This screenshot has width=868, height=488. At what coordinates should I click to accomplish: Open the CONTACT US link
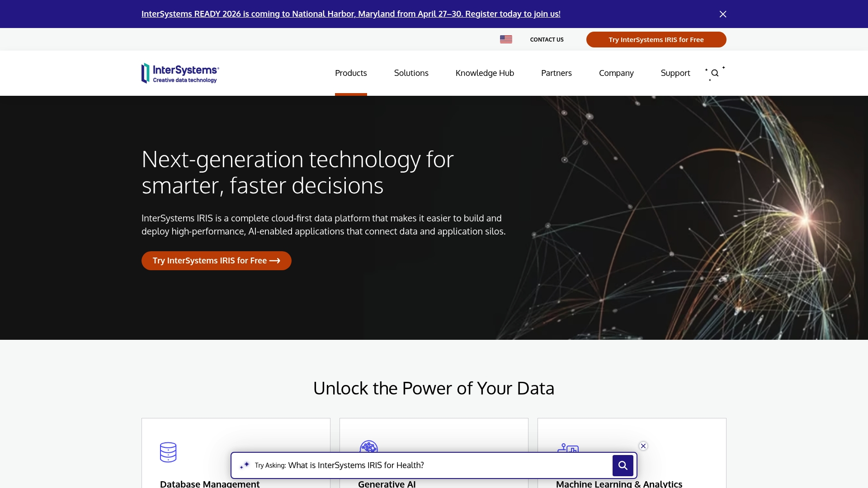pos(547,39)
